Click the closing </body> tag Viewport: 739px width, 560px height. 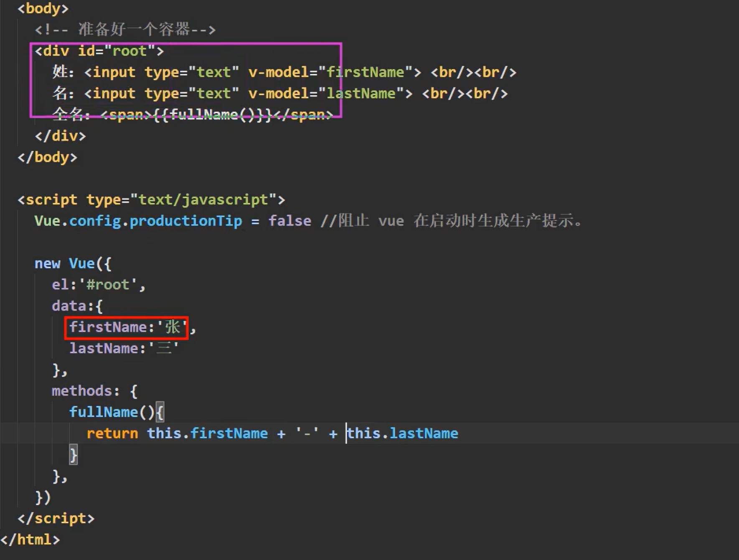tap(47, 157)
